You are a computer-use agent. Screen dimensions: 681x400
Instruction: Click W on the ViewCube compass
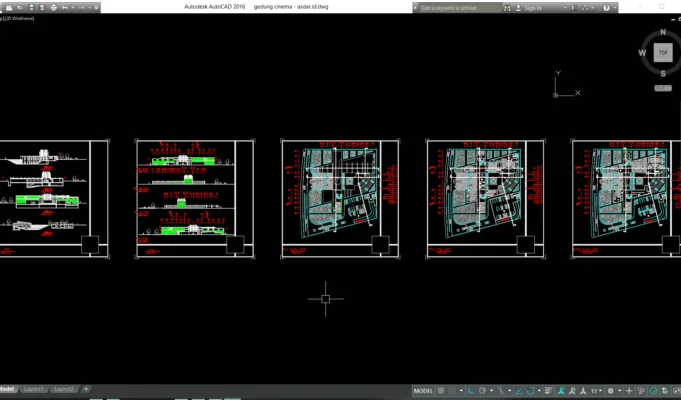click(642, 53)
